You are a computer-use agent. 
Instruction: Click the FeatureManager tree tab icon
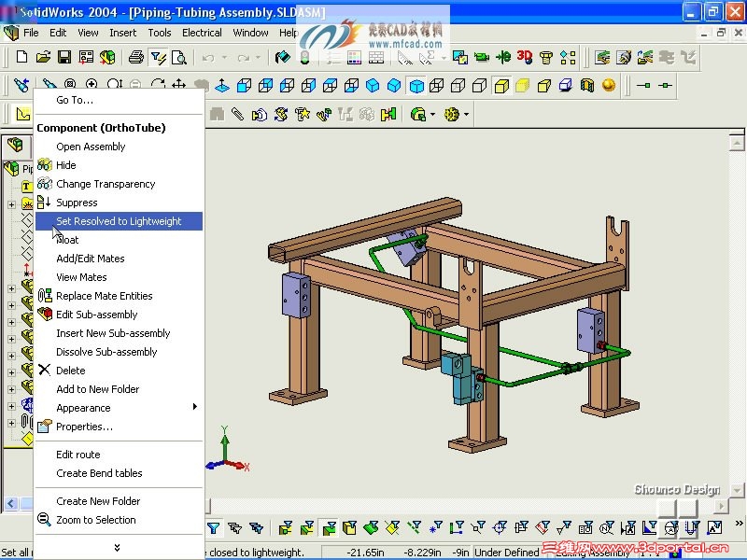(15, 145)
